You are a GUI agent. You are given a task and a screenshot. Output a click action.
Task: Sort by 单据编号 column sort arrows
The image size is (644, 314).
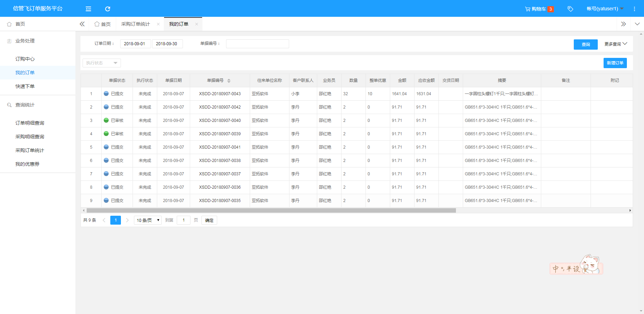pos(229,81)
